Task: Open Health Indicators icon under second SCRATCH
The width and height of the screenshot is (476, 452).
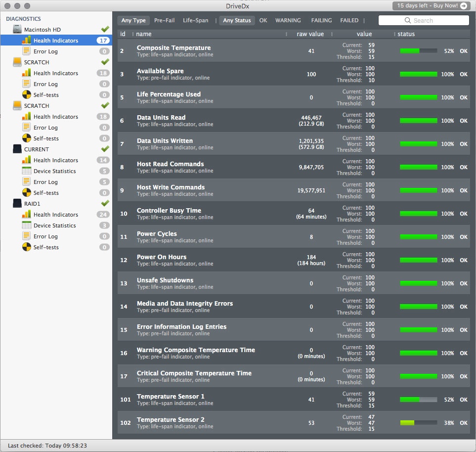Action: [x=26, y=117]
